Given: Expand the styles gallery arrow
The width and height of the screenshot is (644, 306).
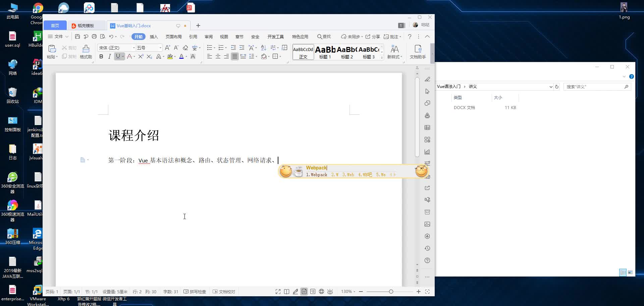Looking at the screenshot, I should pos(382,58).
